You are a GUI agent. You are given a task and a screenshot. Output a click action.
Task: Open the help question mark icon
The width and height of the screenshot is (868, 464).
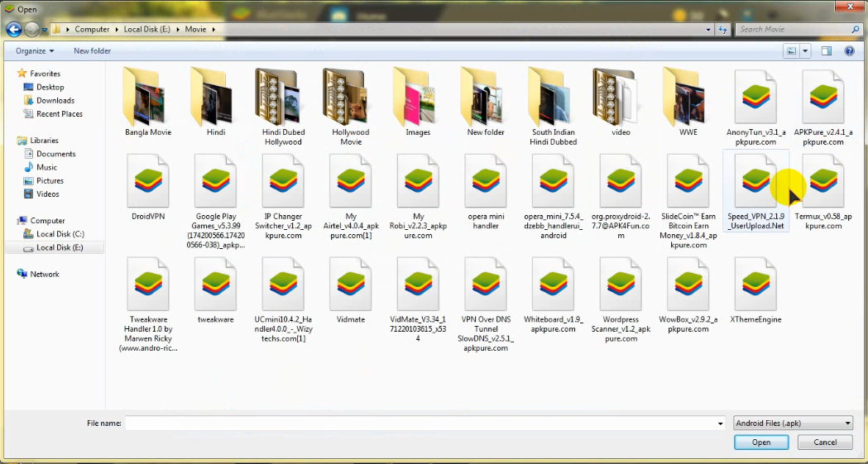click(849, 51)
